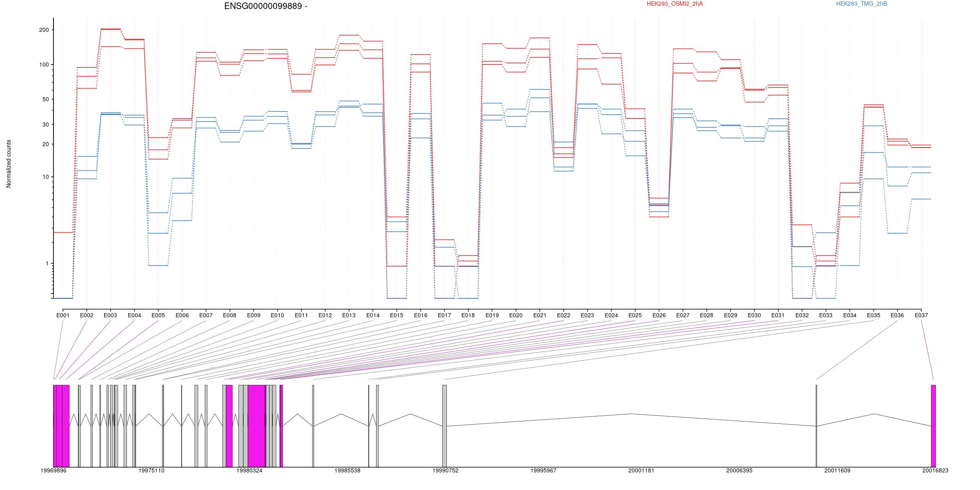Click the y-axis tick value 20
Viewport: 980px width, 490px height.
pos(46,144)
